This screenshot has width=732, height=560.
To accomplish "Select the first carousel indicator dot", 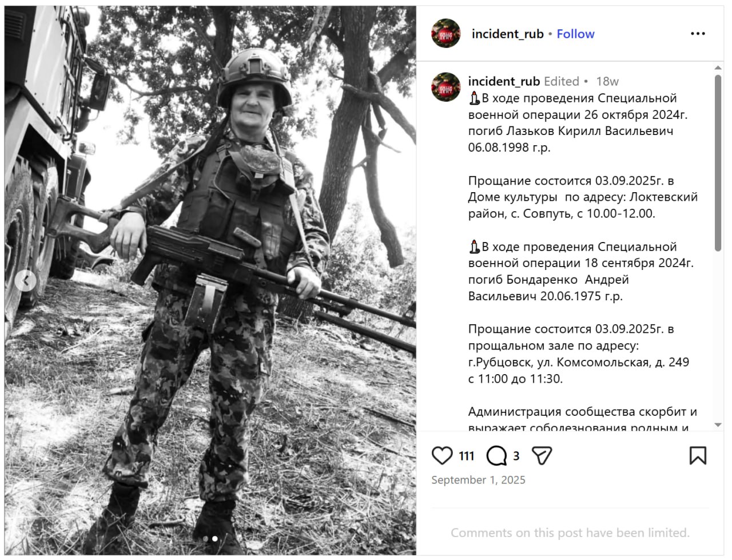I will (x=206, y=538).
